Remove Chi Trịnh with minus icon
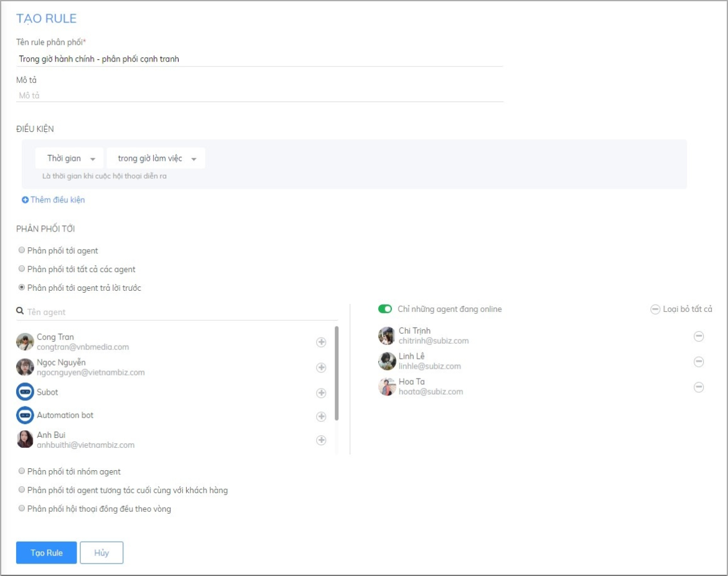 point(699,336)
